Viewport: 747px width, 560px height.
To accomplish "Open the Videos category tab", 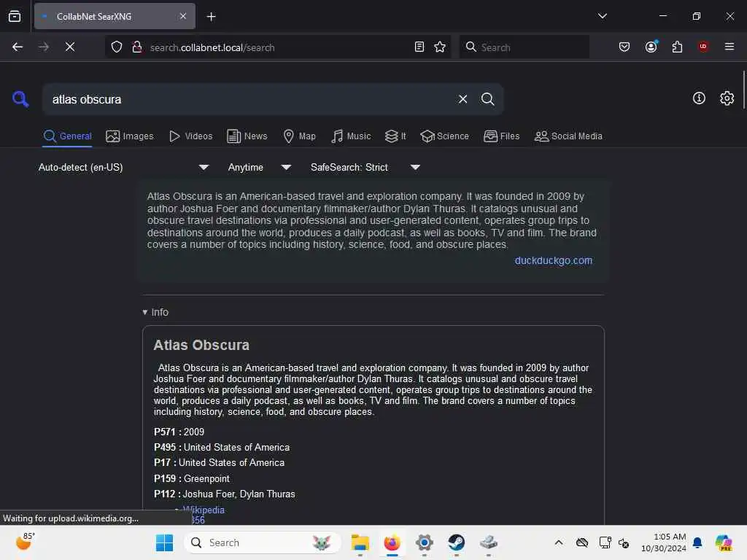I will tap(191, 136).
